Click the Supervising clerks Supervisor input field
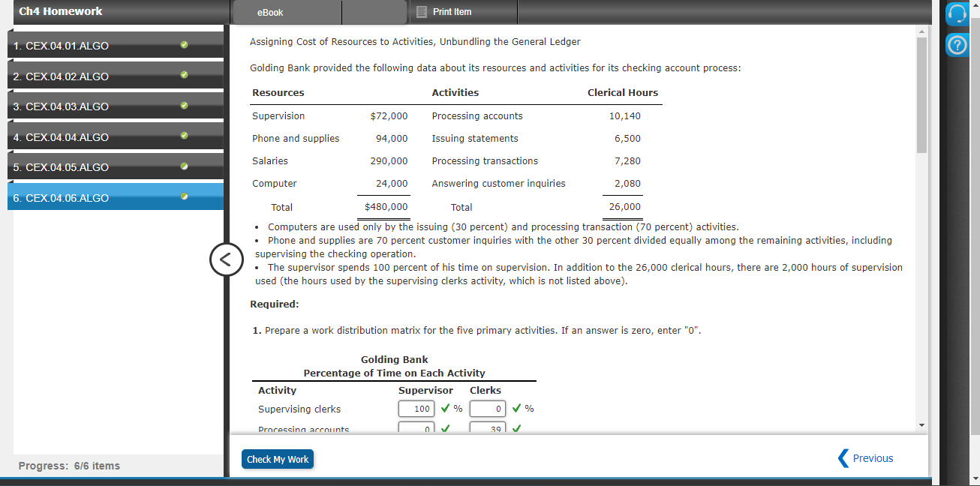The height and width of the screenshot is (486, 980). pos(416,408)
